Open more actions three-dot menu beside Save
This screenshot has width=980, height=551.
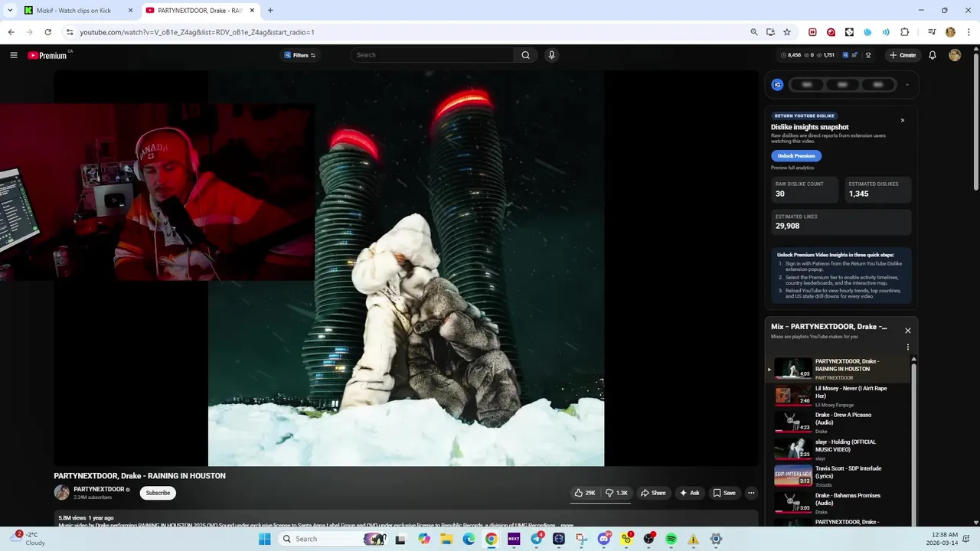click(751, 493)
